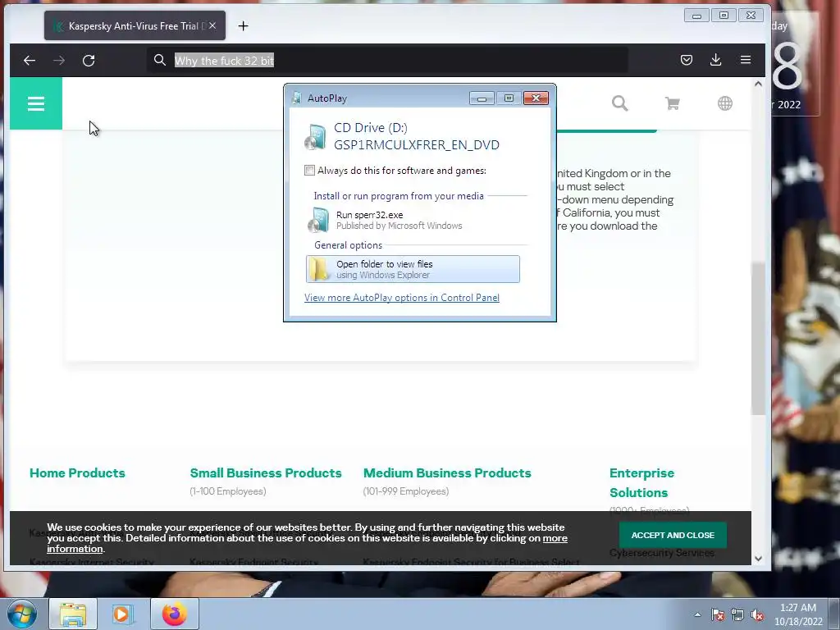Click Small Business Products footer heading

click(x=266, y=473)
